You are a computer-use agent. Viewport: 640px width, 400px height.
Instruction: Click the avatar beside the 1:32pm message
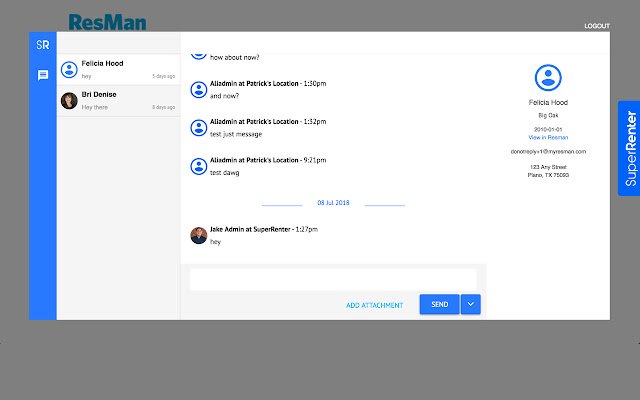[x=199, y=128]
